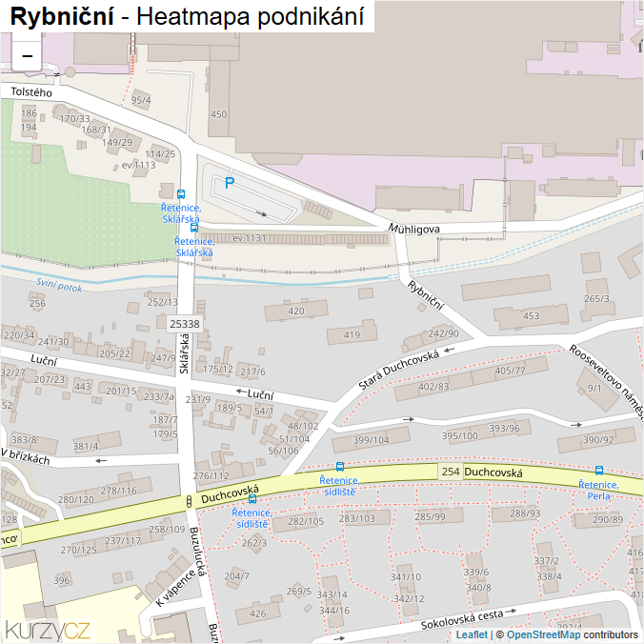
Task: Click the Rybniční heading in the title
Action: coord(62,16)
